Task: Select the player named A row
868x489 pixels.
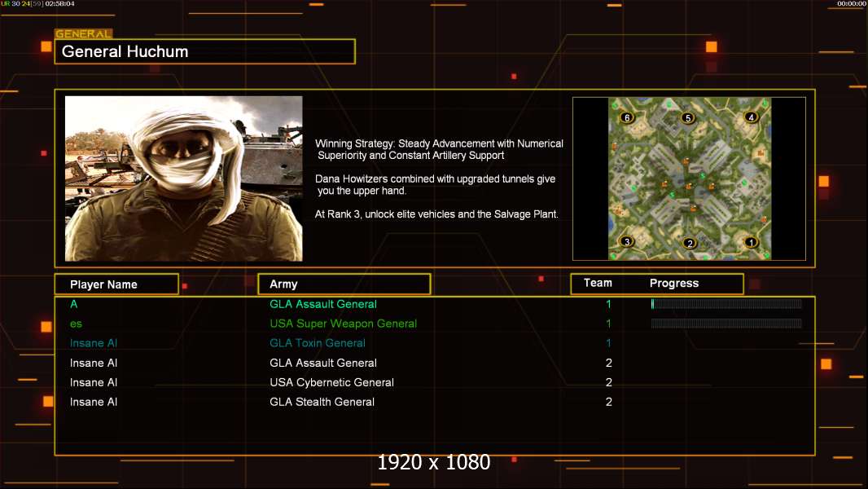Action: [x=435, y=304]
